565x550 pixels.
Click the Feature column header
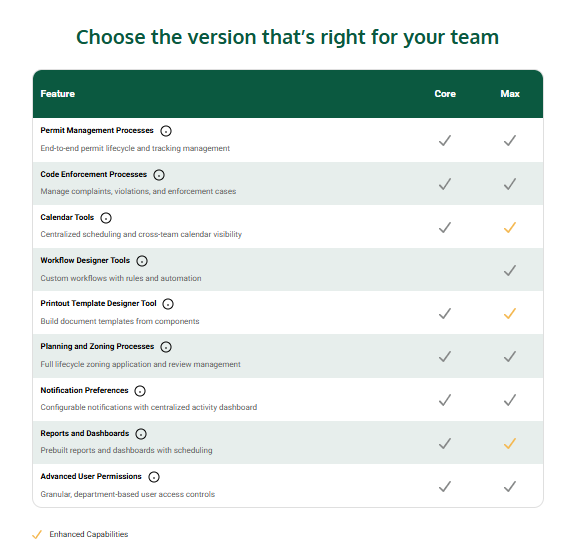click(x=58, y=94)
